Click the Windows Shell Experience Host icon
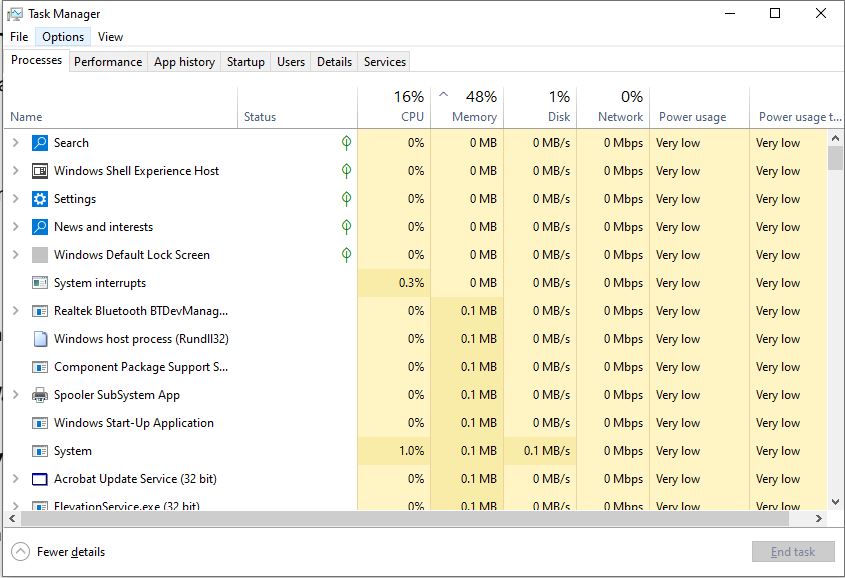The height and width of the screenshot is (578, 845). coord(40,171)
